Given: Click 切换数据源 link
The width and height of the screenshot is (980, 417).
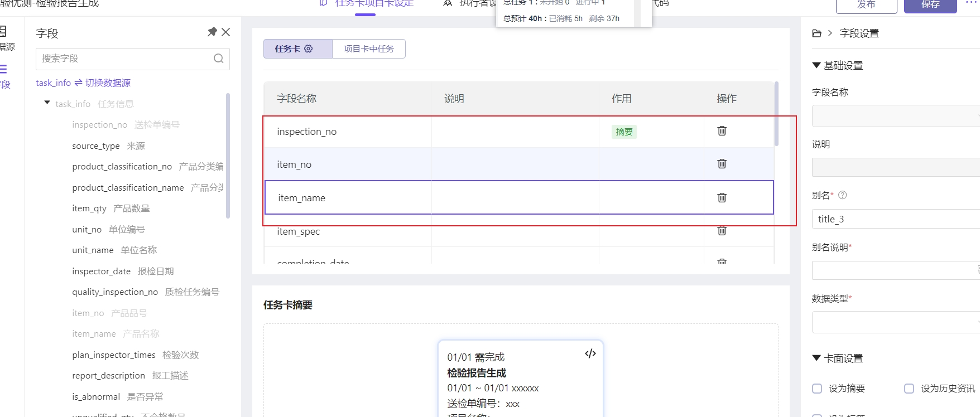Looking at the screenshot, I should point(108,83).
